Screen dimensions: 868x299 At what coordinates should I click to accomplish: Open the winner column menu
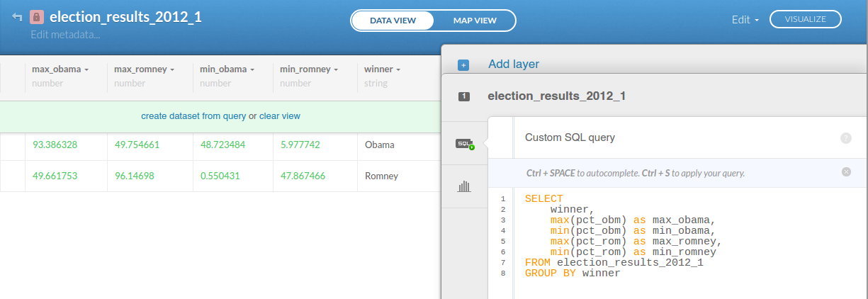398,70
